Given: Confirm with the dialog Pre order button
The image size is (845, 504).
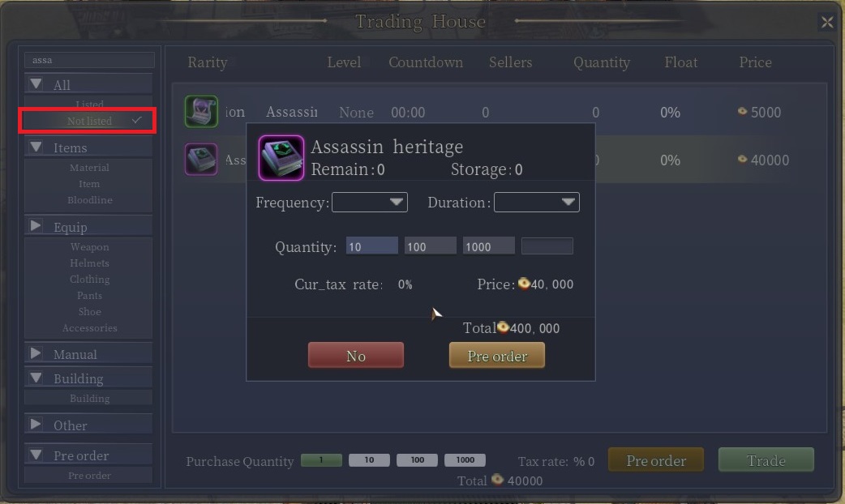Looking at the screenshot, I should tap(497, 356).
